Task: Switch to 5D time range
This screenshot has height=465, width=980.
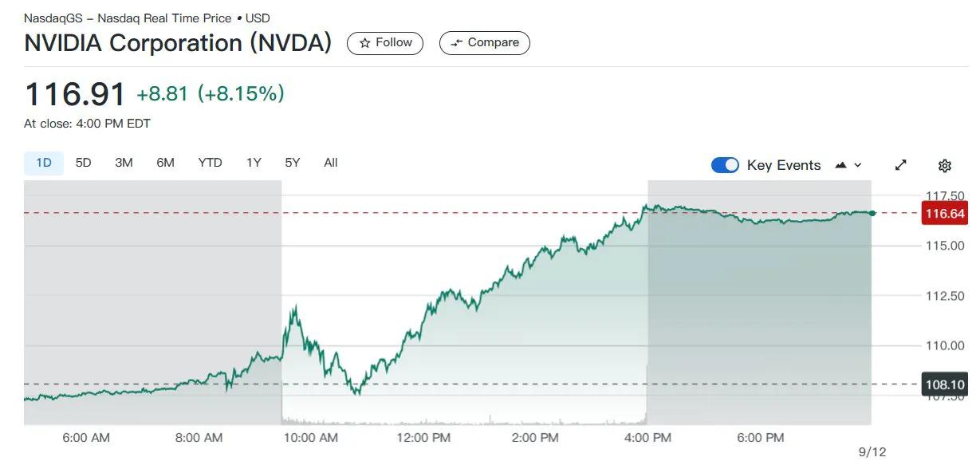Action: point(83,163)
